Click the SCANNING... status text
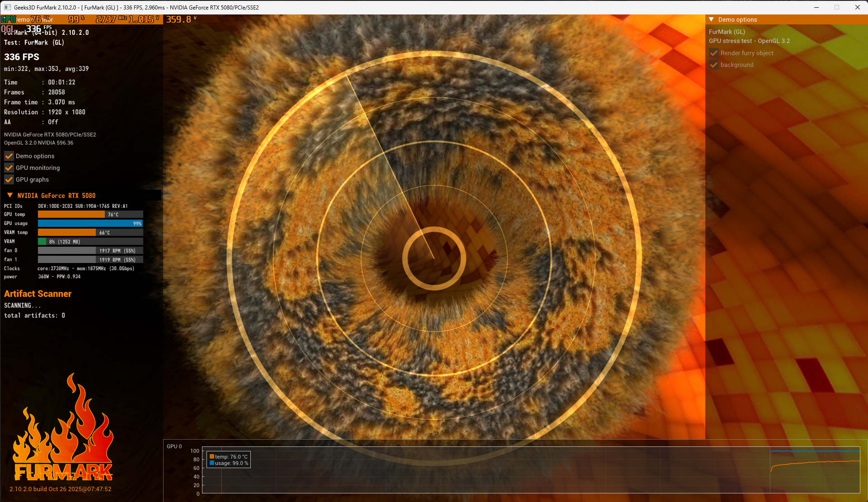 (x=22, y=305)
